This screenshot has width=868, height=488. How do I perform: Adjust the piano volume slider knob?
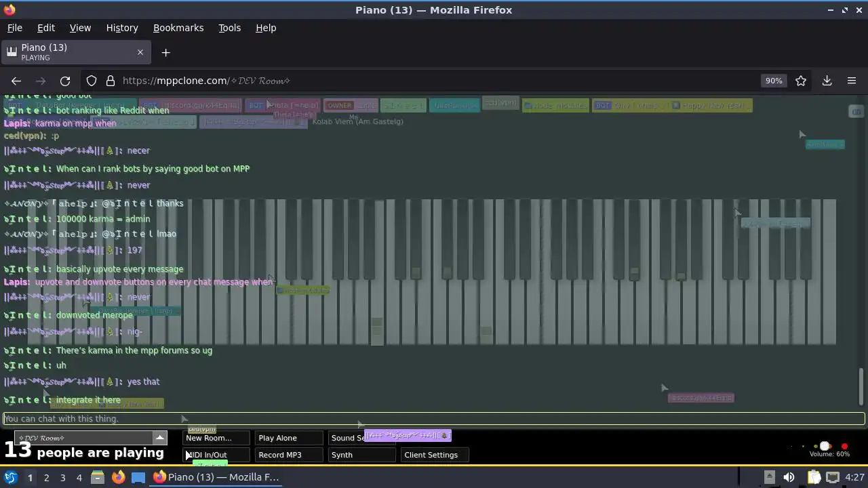pos(825,446)
